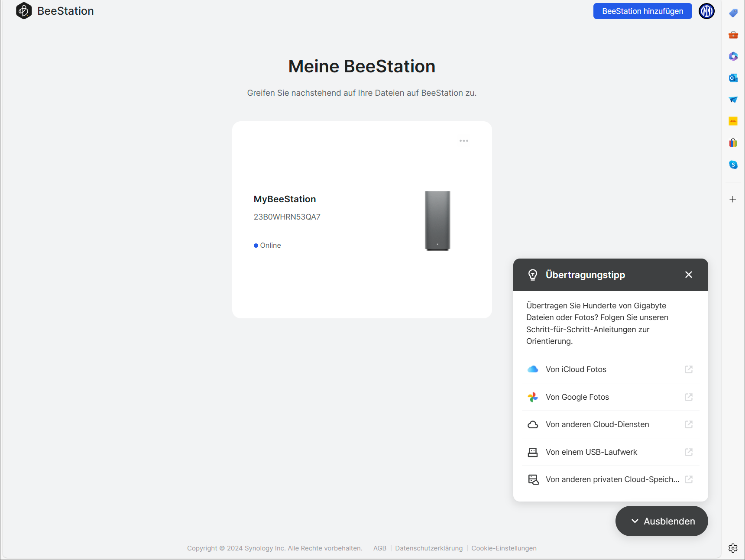Click the private cloud storage icon

point(533,479)
